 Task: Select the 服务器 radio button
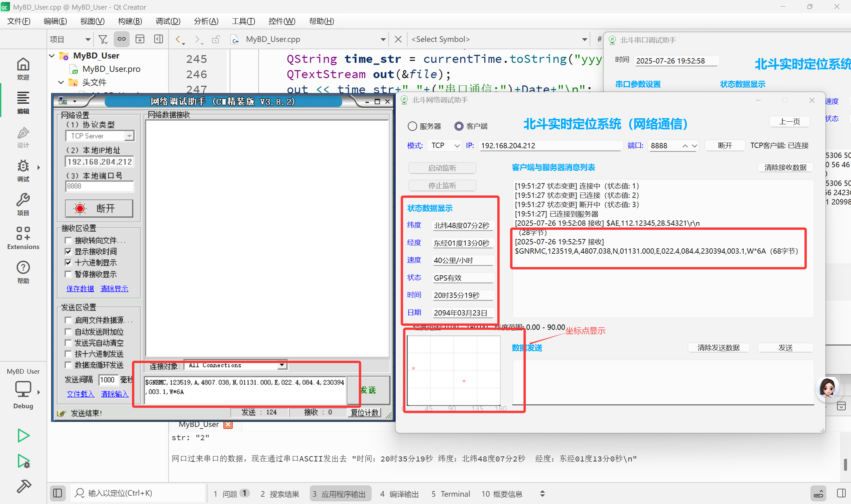(412, 126)
